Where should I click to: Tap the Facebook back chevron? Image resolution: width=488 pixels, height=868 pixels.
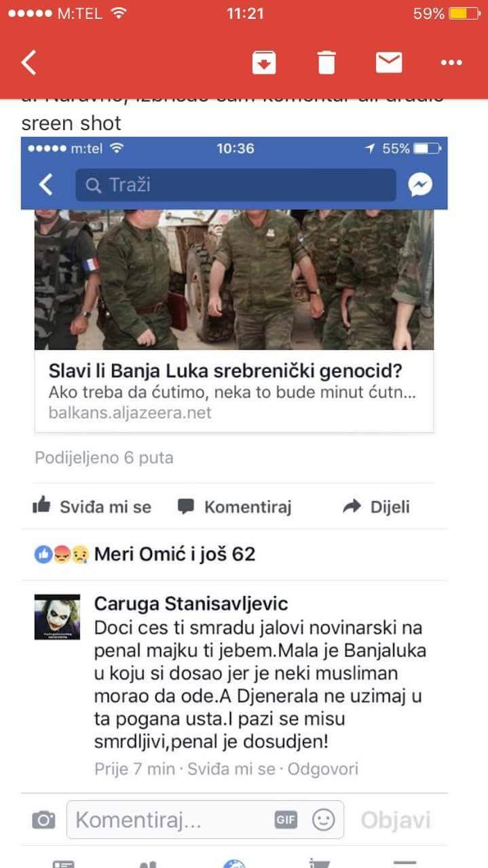click(45, 184)
